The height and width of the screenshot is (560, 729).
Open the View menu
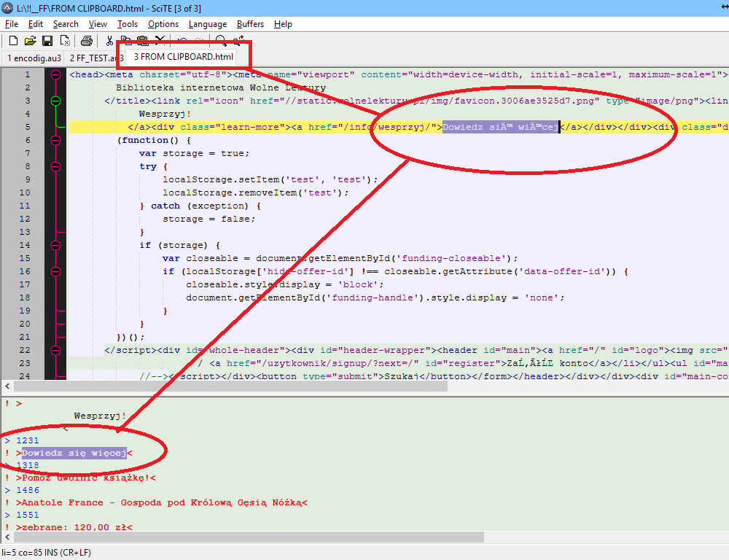pyautogui.click(x=98, y=24)
